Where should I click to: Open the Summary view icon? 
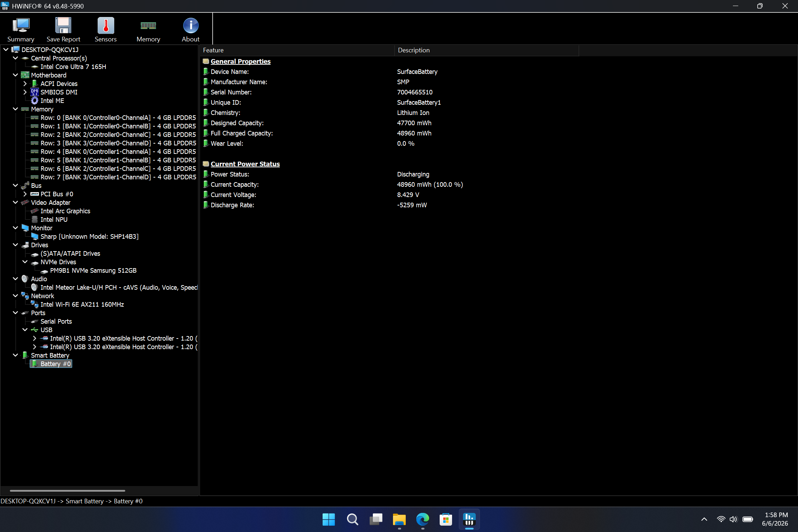pyautogui.click(x=21, y=25)
